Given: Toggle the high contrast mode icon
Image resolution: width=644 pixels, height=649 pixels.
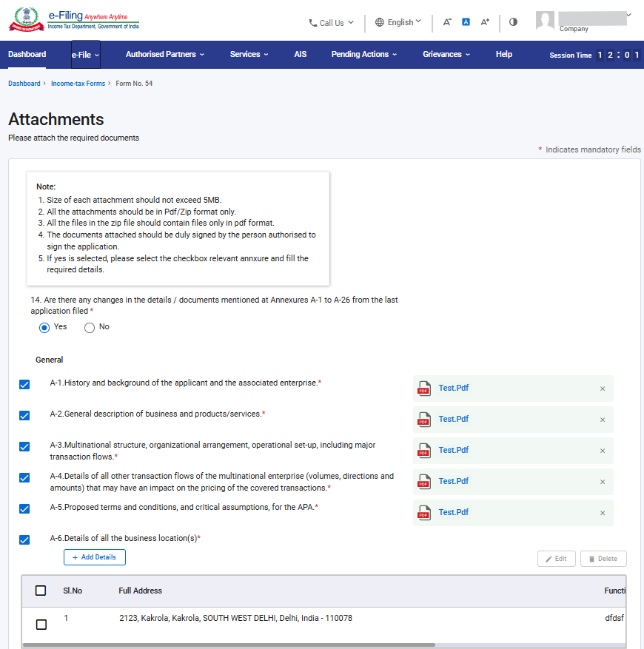Looking at the screenshot, I should pos(513,22).
